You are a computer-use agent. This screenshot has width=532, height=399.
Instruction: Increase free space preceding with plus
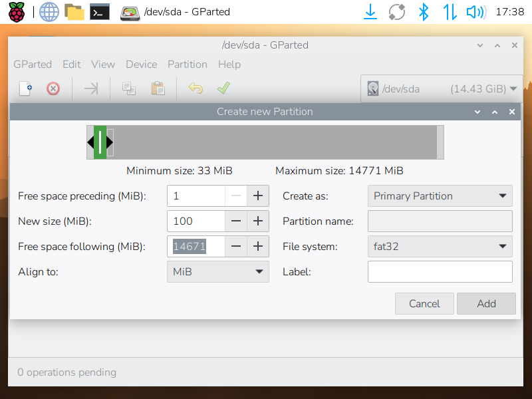pos(257,196)
